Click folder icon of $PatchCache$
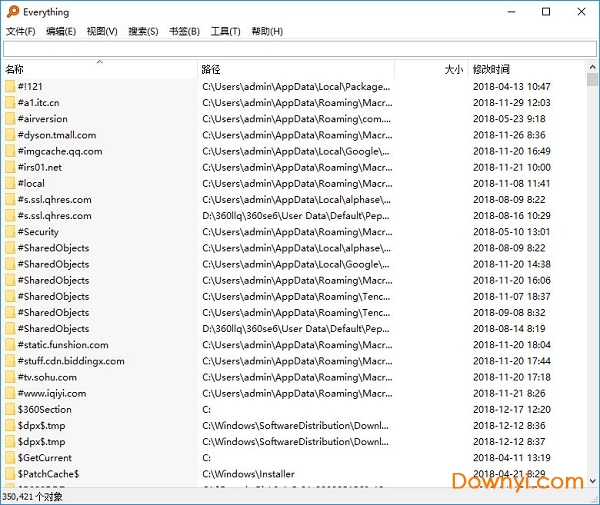Image resolution: width=600 pixels, height=505 pixels. [x=10, y=474]
